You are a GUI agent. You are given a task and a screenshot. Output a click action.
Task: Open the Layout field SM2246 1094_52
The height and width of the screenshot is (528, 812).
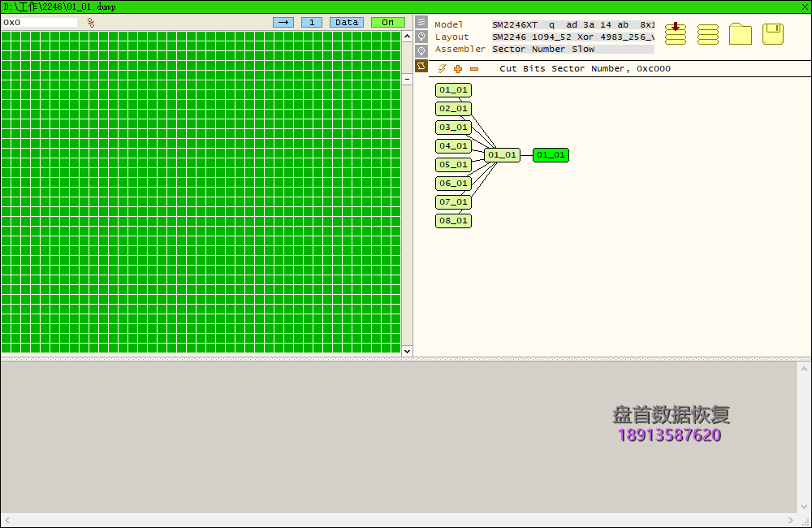pos(573,37)
